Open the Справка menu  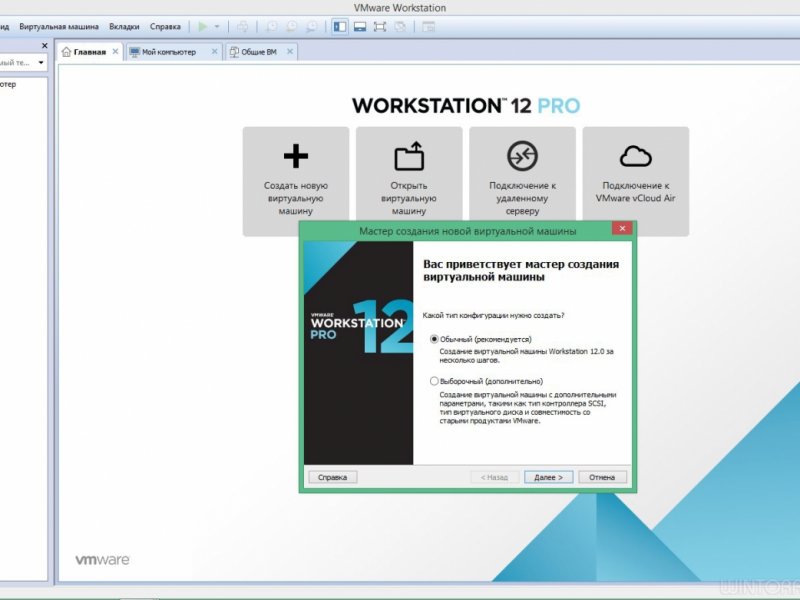pos(165,27)
